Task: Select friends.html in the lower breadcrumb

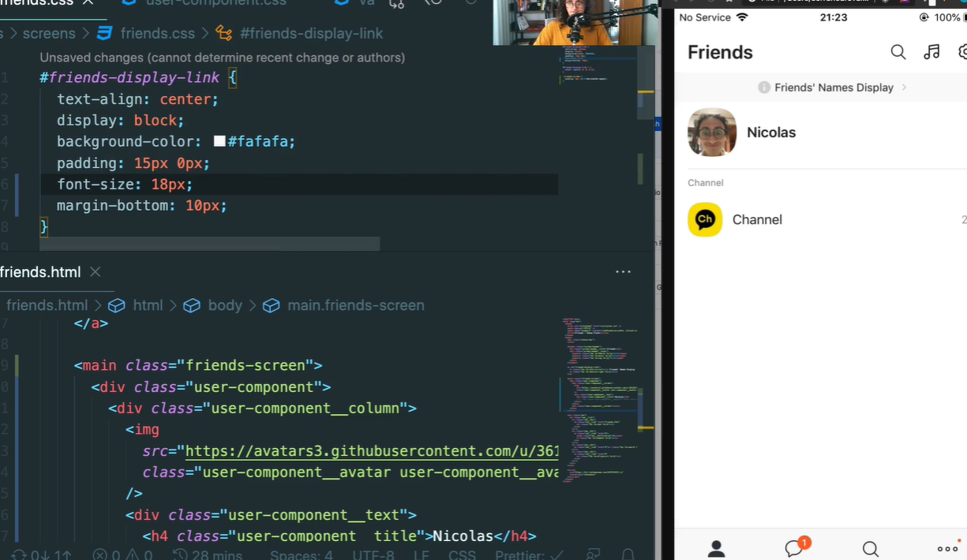Action: 47,305
